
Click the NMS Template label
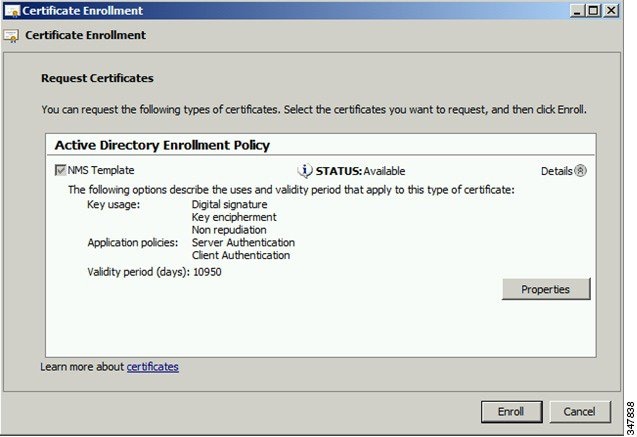(x=101, y=170)
